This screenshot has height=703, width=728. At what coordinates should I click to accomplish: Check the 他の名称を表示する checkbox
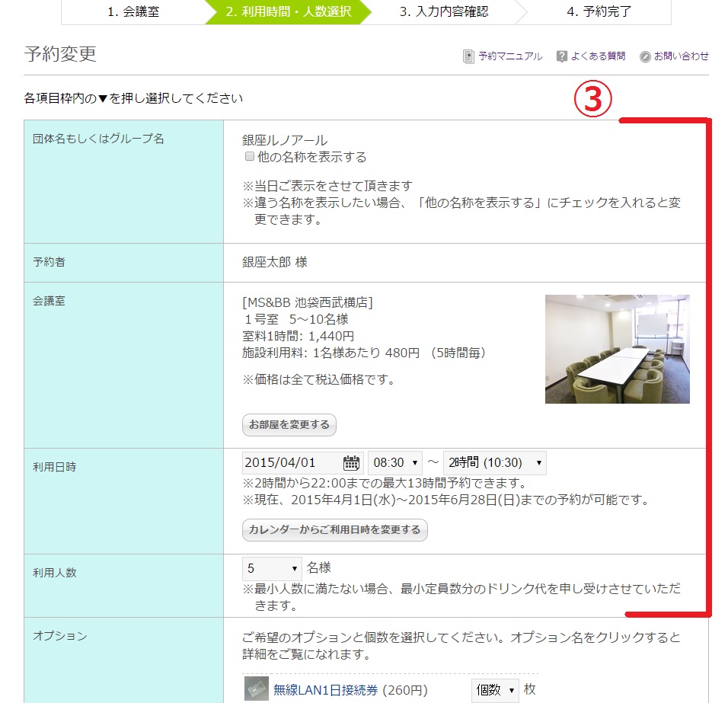pos(249,157)
